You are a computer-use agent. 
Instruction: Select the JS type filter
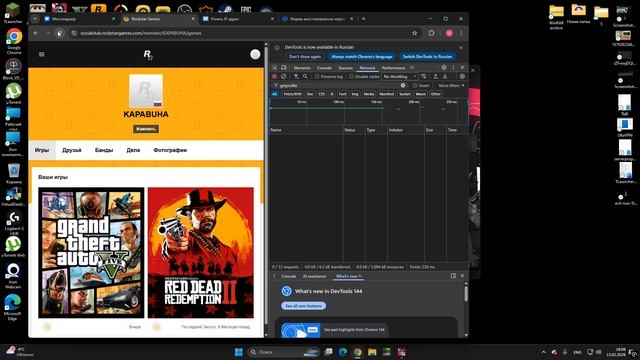[332, 94]
